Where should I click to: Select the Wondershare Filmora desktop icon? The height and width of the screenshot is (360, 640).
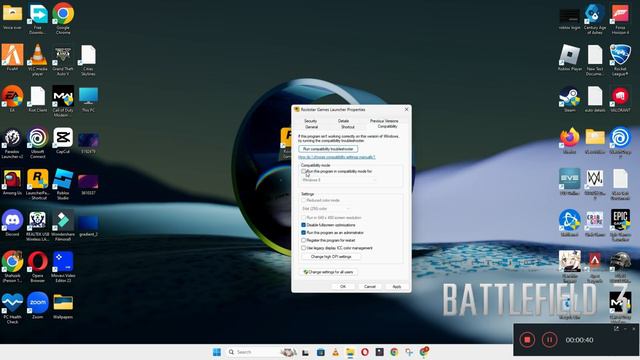coord(63,225)
